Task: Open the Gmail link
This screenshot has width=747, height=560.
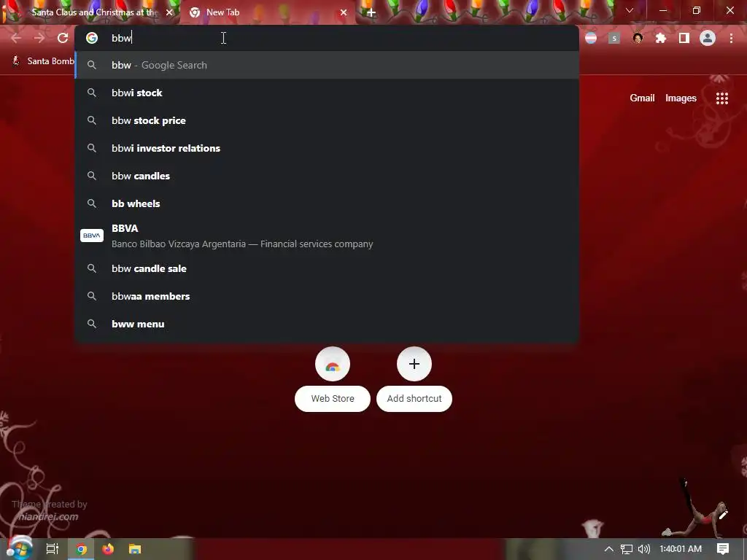Action: point(642,98)
